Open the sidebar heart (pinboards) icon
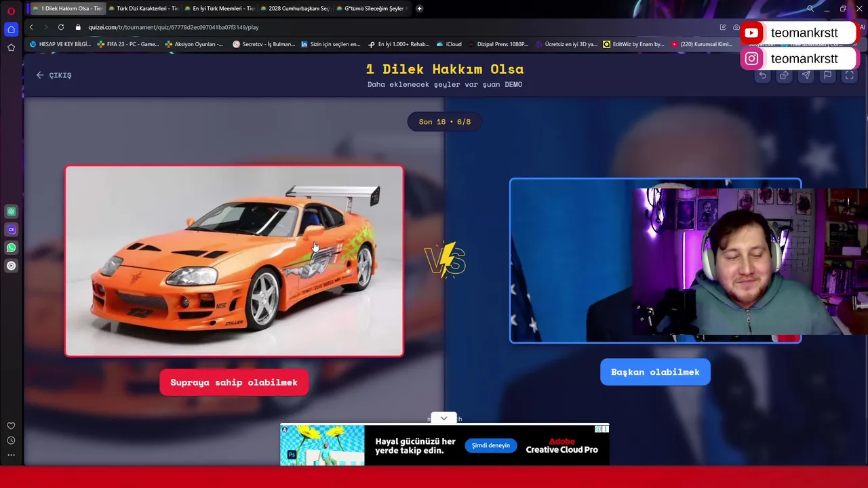This screenshot has height=488, width=868. (x=11, y=426)
